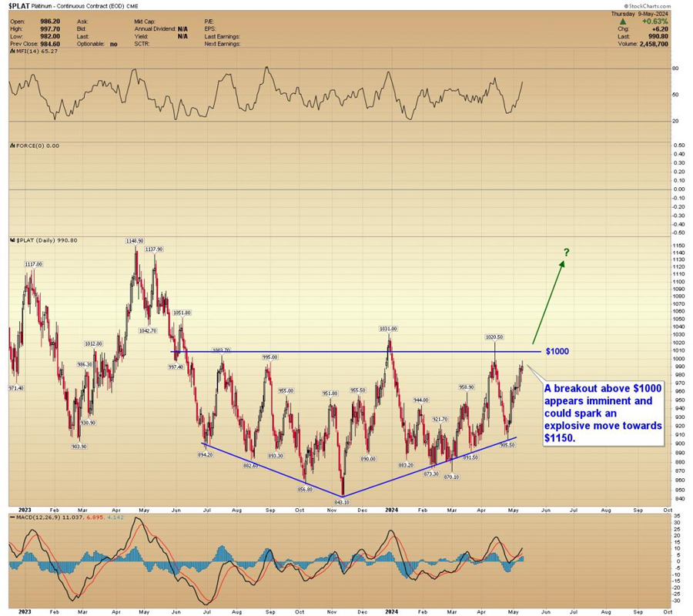Viewport: 693px width, 616px height.
Task: Click the horizontal blue $1000 resistance line
Action: click(346, 352)
